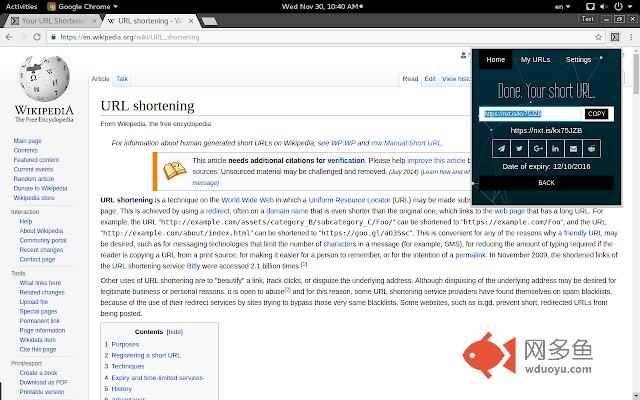Open Donate to Wikipedia link
The height and width of the screenshot is (400, 640).
[x=40, y=188]
